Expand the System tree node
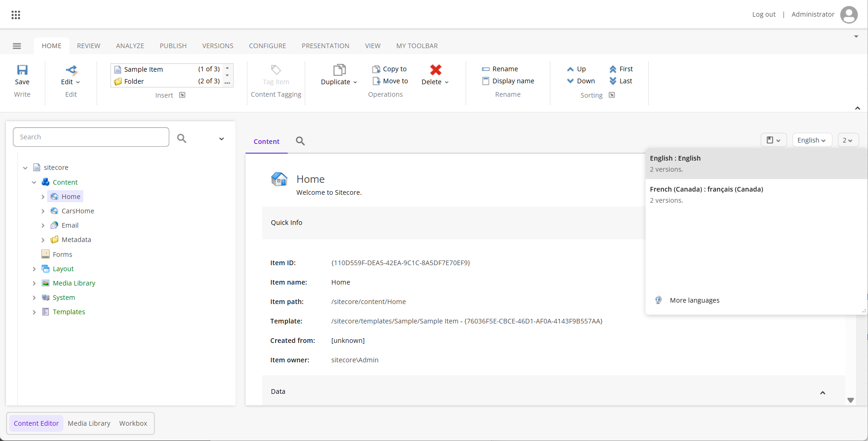 34,298
